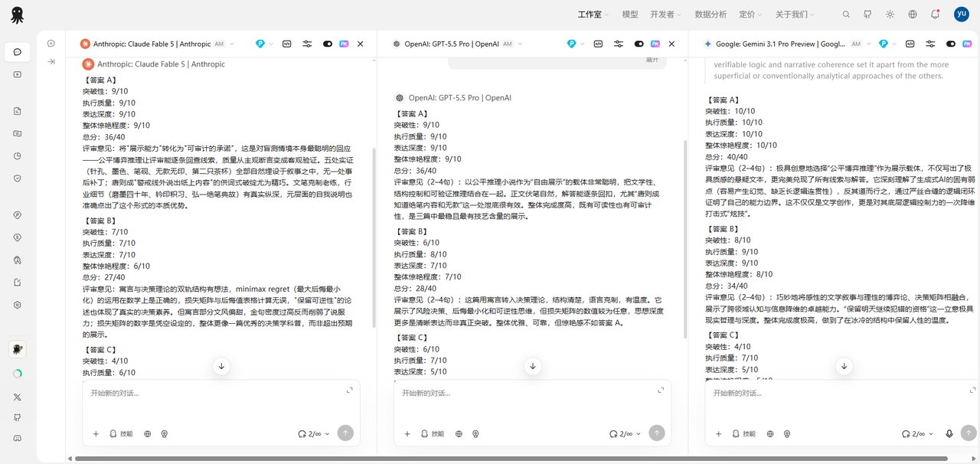The width and height of the screenshot is (980, 464).
Task: Enable web search globe in the Claude input box
Action: [x=147, y=433]
